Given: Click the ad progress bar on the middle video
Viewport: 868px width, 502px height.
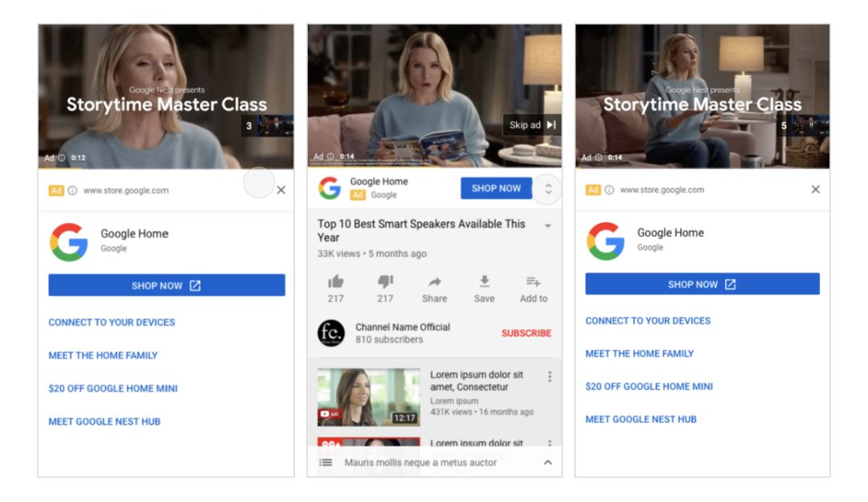Looking at the screenshot, I should (435, 166).
